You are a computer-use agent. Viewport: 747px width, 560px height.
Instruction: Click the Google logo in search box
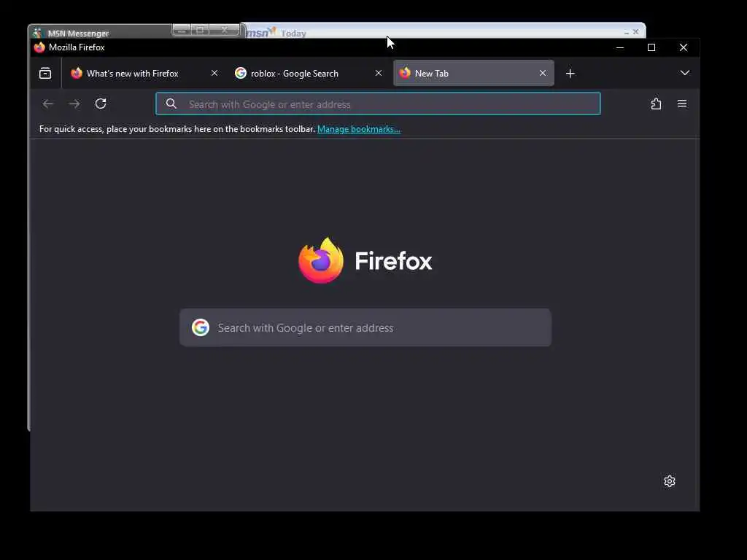(x=201, y=327)
